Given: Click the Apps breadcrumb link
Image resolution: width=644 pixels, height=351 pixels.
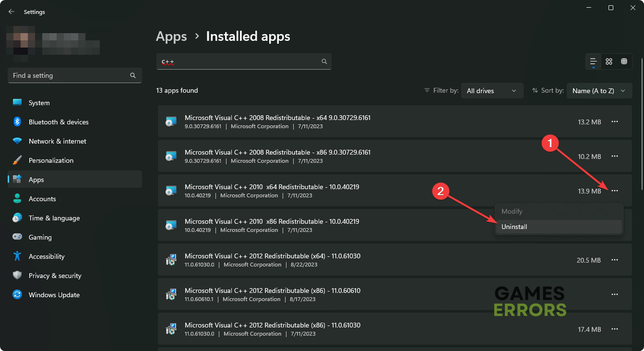Looking at the screenshot, I should click(x=171, y=36).
